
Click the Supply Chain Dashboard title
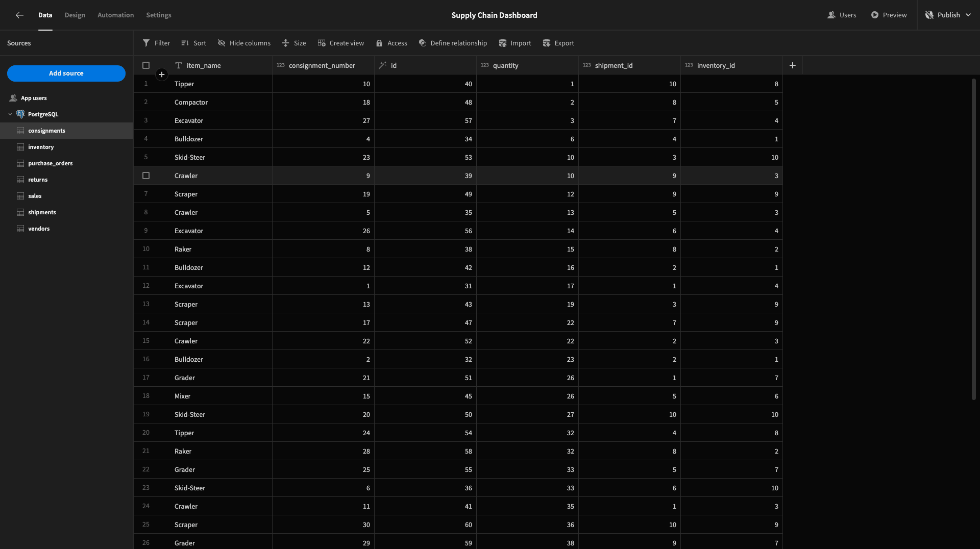[494, 15]
